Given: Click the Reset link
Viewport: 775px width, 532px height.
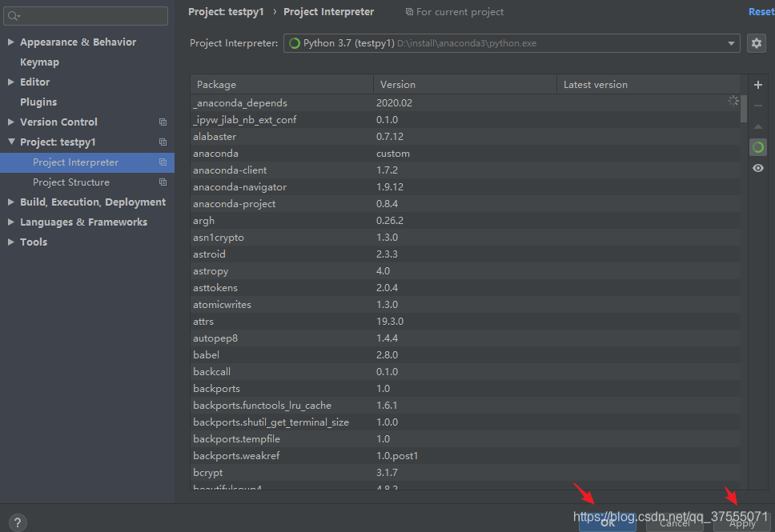Looking at the screenshot, I should tap(761, 12).
